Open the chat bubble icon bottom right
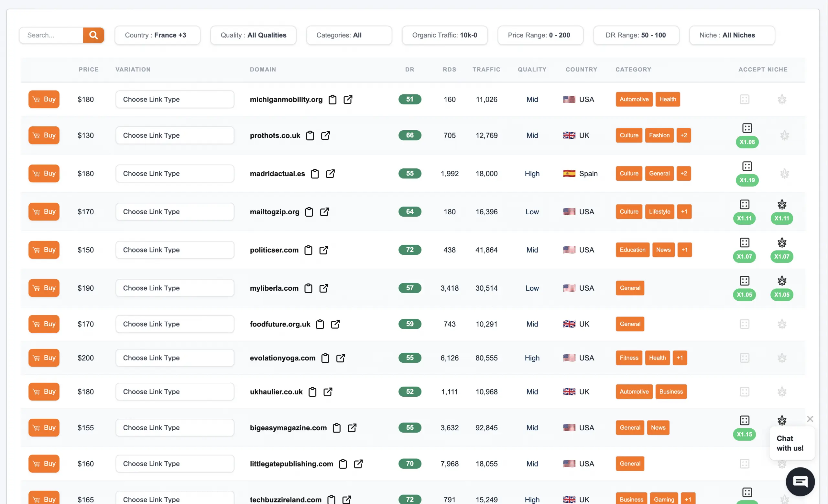 (800, 481)
